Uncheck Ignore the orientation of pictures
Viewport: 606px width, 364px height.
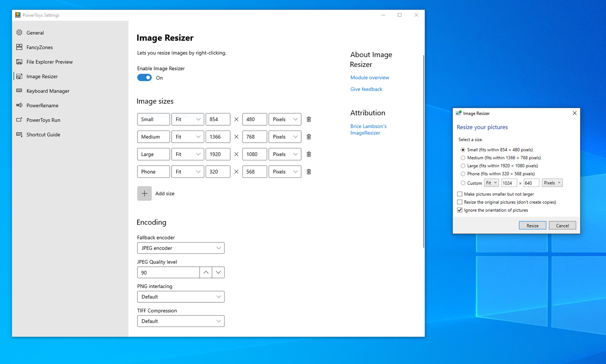coord(460,210)
